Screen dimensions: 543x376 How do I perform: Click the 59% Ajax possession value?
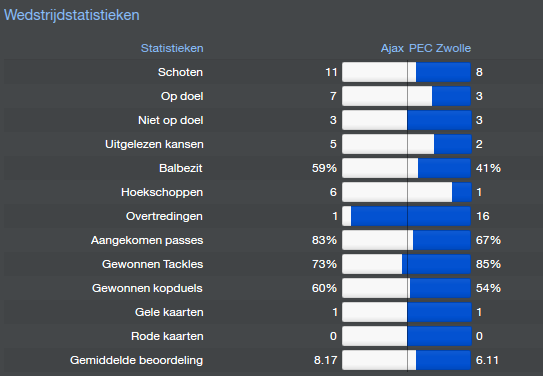pos(324,168)
